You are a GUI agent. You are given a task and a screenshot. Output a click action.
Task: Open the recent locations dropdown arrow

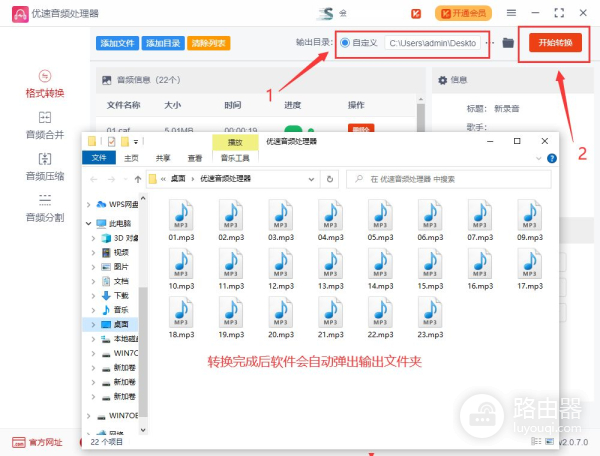[x=125, y=179]
